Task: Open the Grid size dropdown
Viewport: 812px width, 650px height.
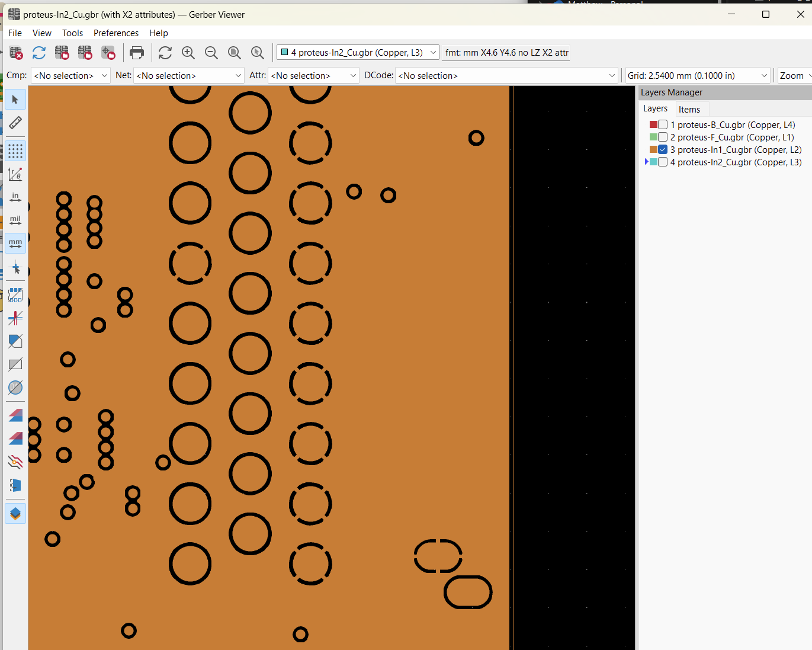Action: pyautogui.click(x=698, y=76)
